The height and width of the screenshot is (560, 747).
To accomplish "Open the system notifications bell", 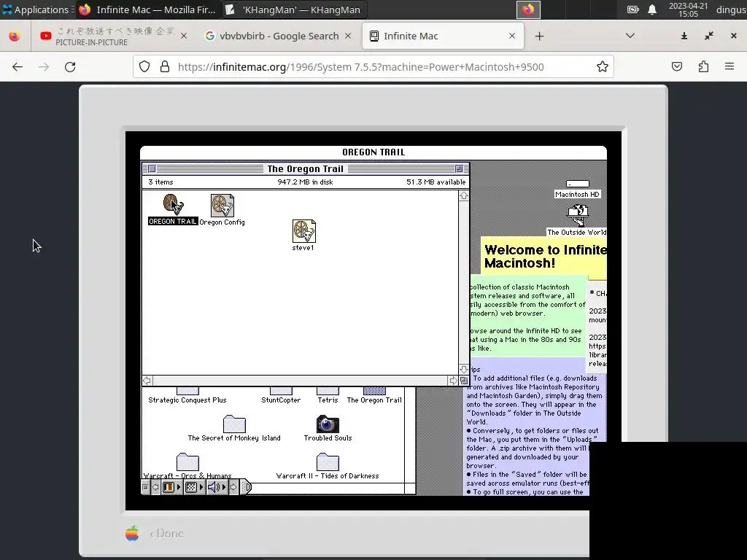I will [652, 9].
